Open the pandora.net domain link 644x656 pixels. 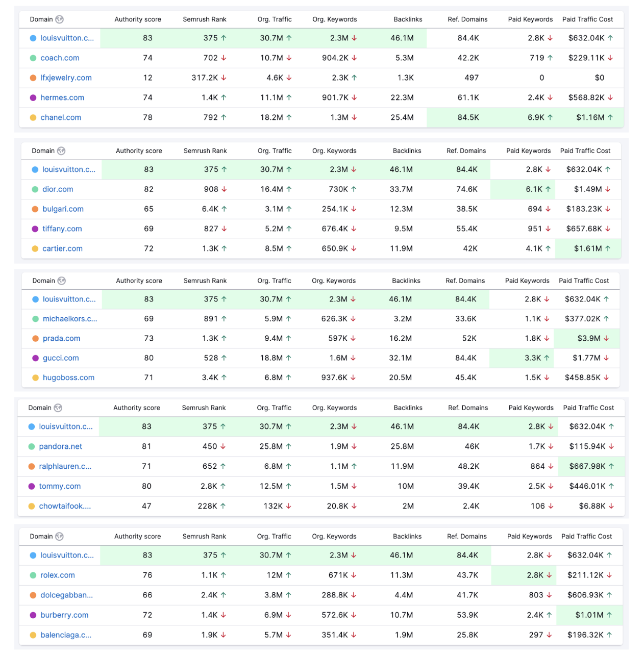tap(60, 447)
